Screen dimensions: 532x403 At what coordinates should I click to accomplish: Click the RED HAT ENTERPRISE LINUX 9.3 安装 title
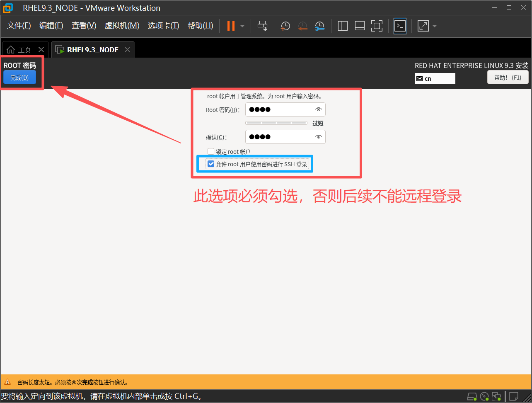[x=472, y=66]
